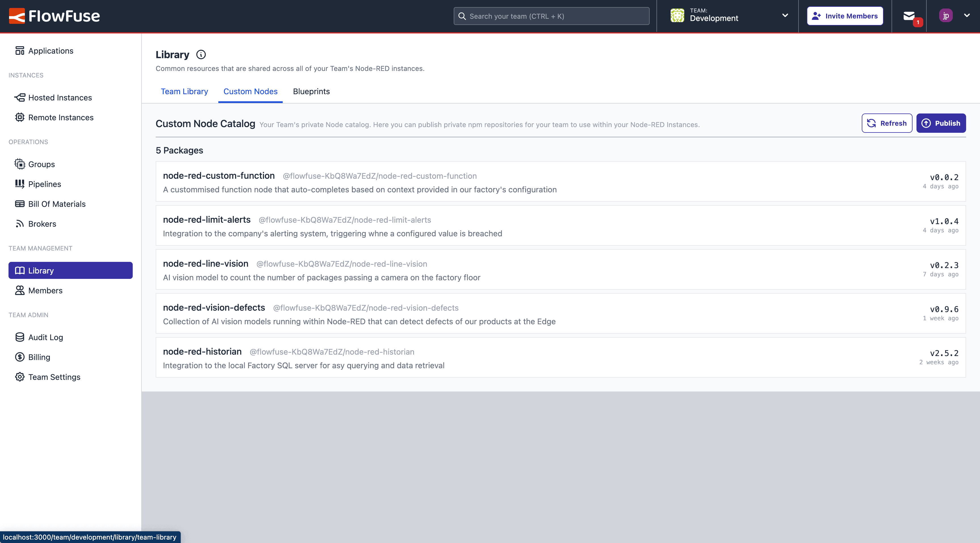Refresh the Custom Node Catalog
Screen dimensions: 980x543
coord(886,123)
